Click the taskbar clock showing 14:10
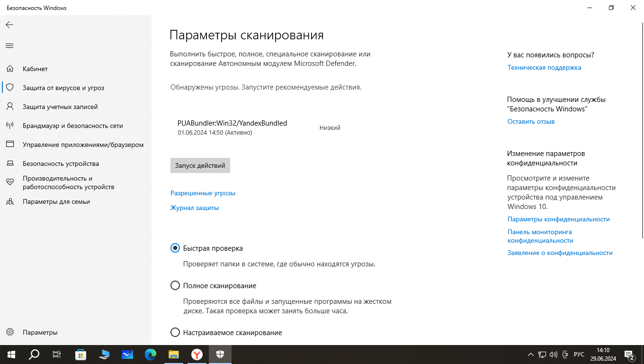The height and width of the screenshot is (364, 644). (x=603, y=355)
